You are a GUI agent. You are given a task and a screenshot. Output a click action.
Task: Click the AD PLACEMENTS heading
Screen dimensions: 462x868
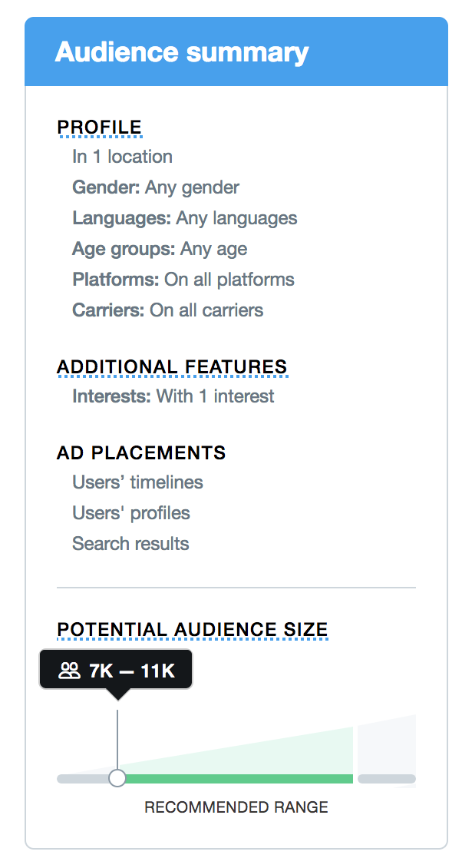[x=141, y=453]
